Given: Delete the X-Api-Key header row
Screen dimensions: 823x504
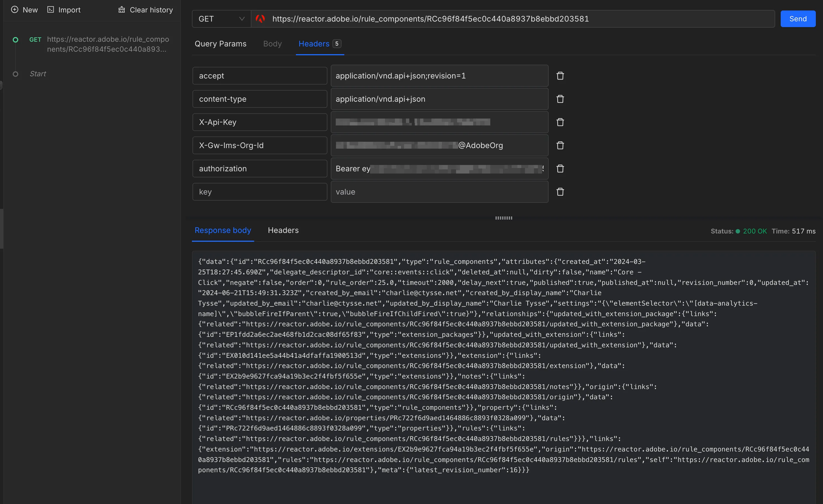Looking at the screenshot, I should tap(560, 122).
